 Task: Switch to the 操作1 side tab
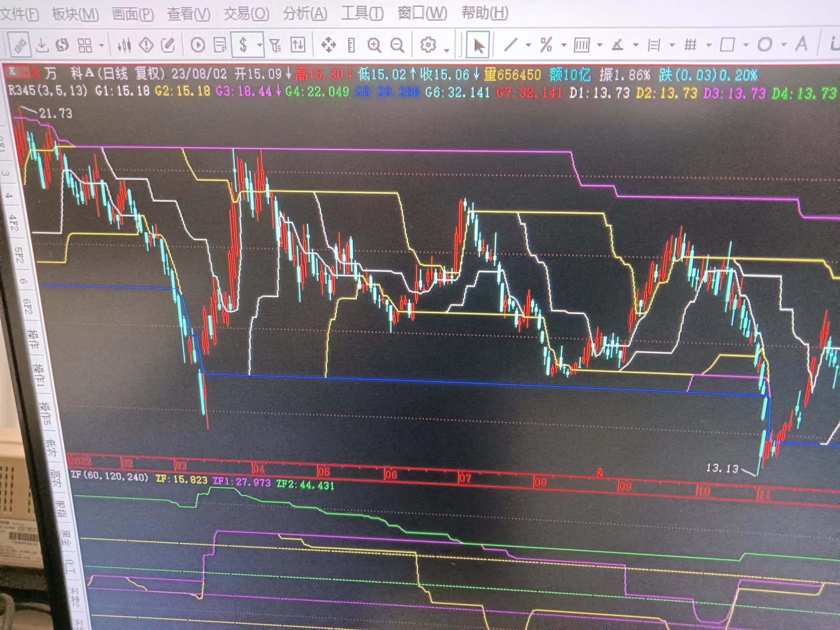[37, 375]
